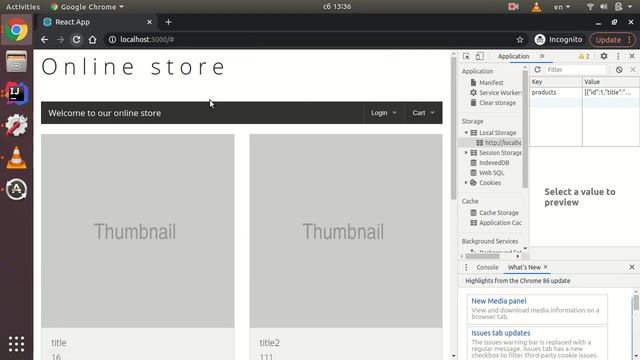640x360 pixels.
Task: Close the DevTools panel
Action: coord(632,56)
